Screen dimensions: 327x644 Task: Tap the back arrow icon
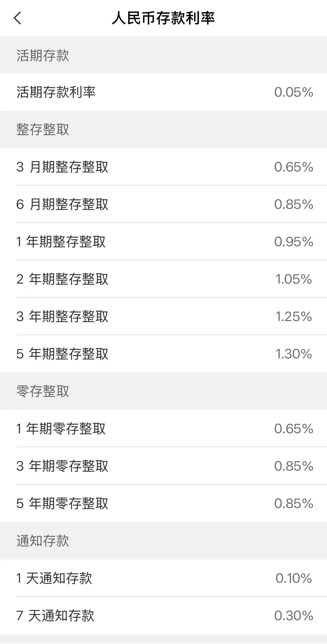coord(17,18)
